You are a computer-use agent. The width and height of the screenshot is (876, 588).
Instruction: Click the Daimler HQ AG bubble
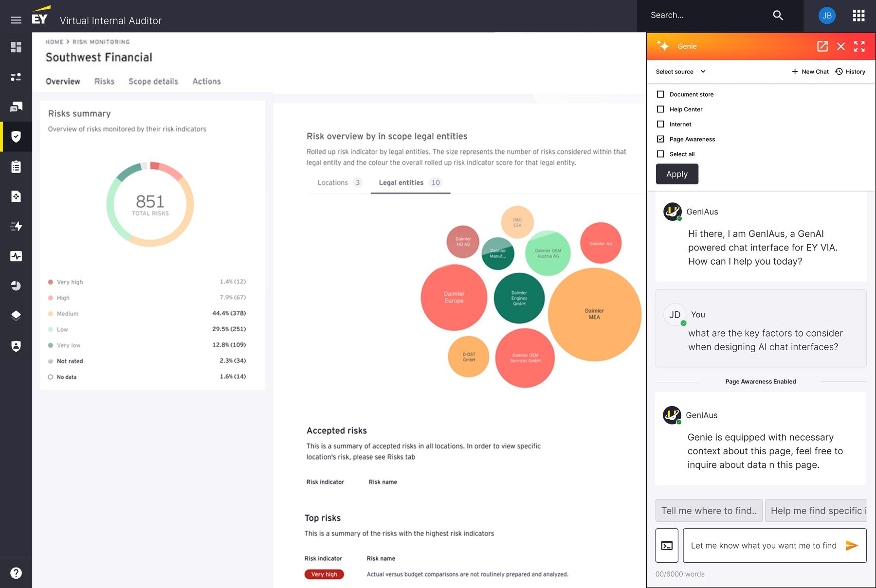463,242
